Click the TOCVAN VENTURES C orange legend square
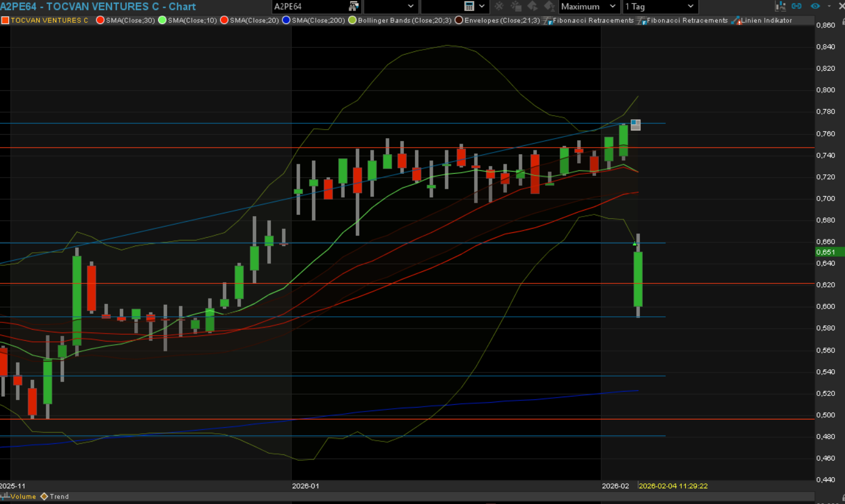The width and height of the screenshot is (845, 504). tap(5, 21)
